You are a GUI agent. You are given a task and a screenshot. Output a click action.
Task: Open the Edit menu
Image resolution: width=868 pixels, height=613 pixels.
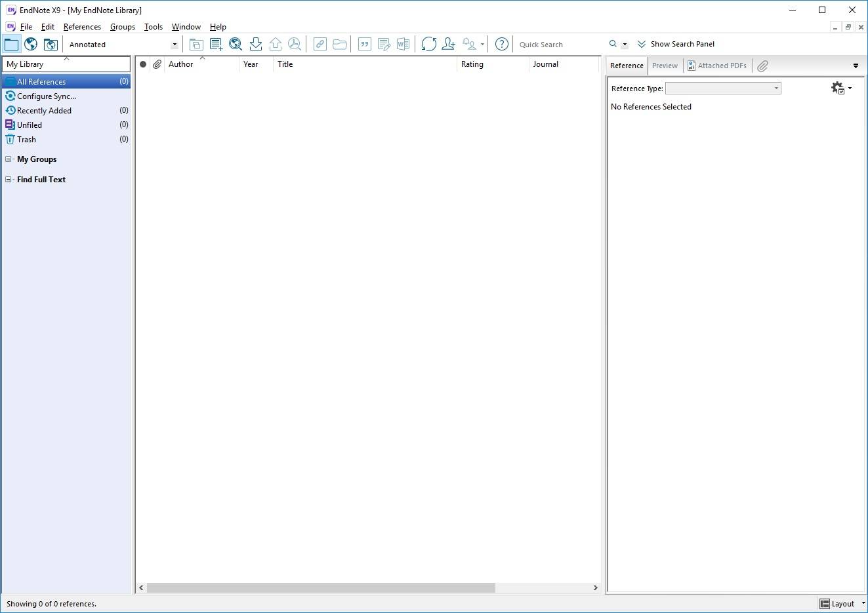click(x=48, y=27)
